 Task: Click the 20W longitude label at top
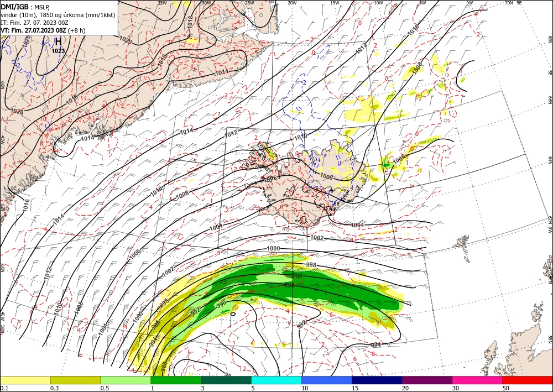tap(292, 3)
